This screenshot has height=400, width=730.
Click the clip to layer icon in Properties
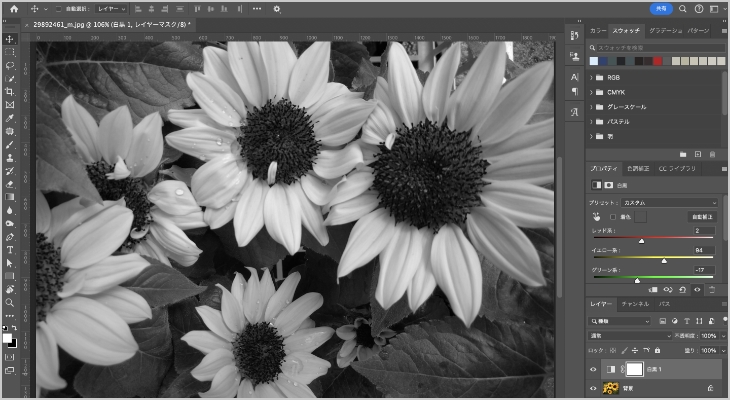653,290
